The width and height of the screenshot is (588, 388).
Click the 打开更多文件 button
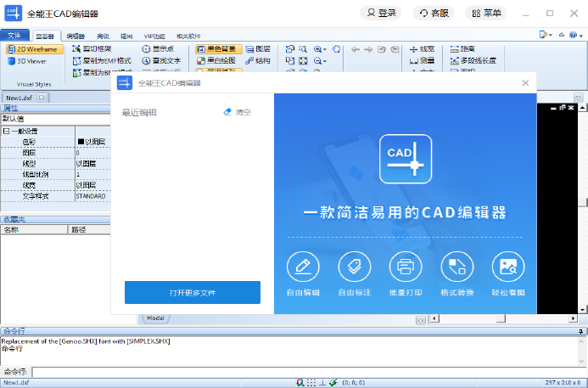point(193,292)
